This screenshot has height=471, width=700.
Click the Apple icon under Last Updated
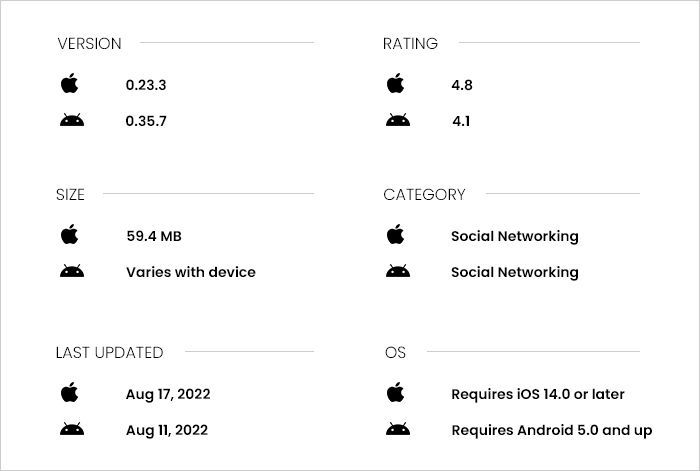69,392
